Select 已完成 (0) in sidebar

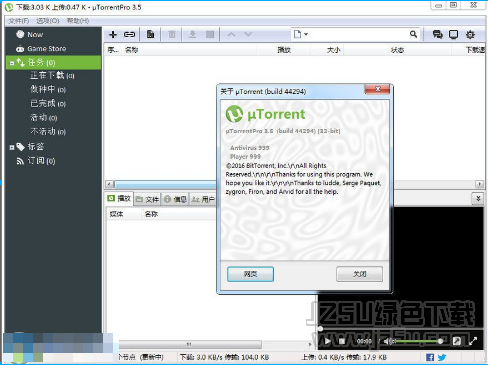pos(48,104)
